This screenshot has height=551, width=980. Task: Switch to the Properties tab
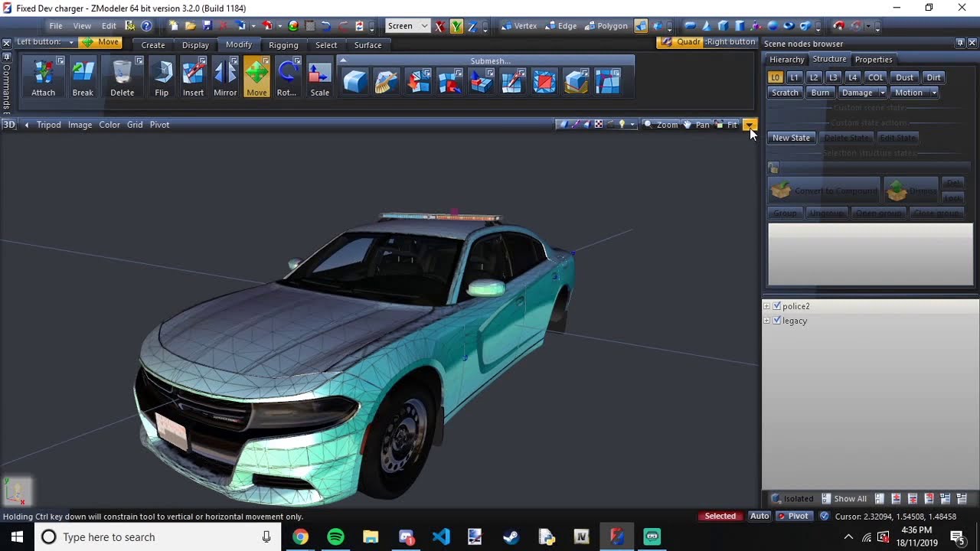pos(874,60)
